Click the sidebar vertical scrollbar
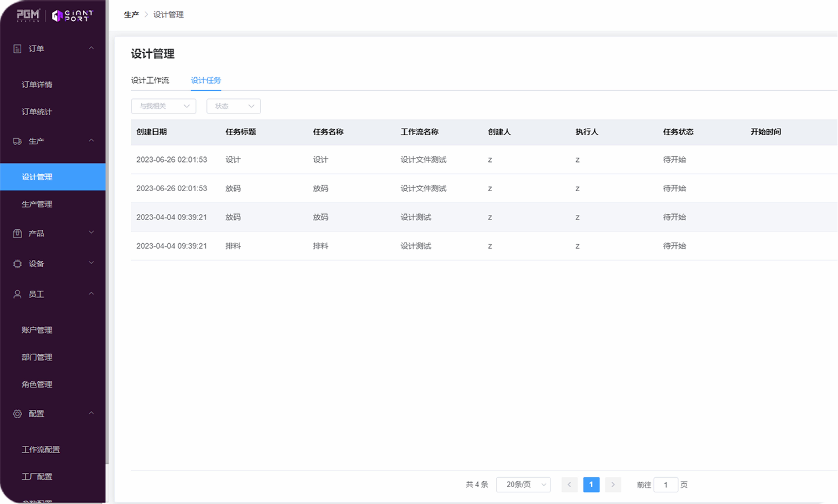The image size is (838, 504). (x=107, y=232)
